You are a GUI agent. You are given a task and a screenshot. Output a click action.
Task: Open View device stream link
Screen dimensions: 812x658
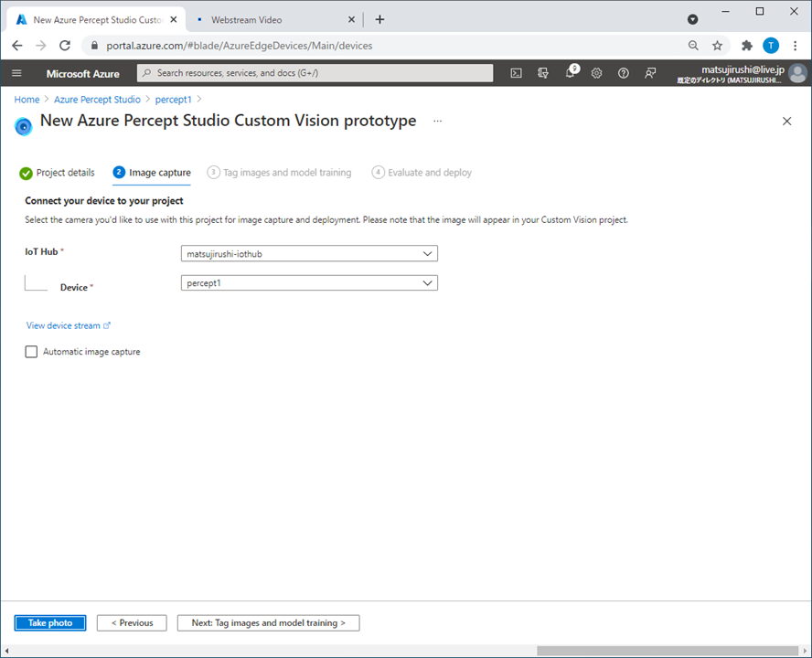(x=69, y=325)
